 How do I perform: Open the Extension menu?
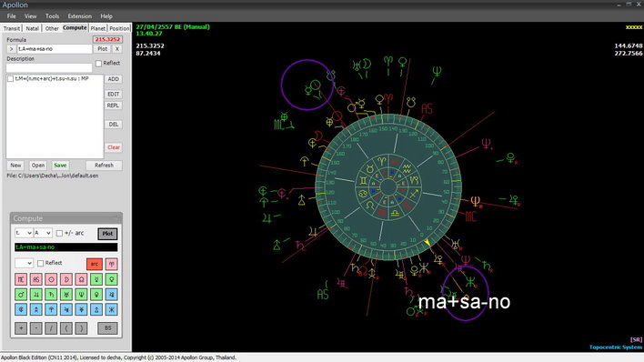(80, 16)
